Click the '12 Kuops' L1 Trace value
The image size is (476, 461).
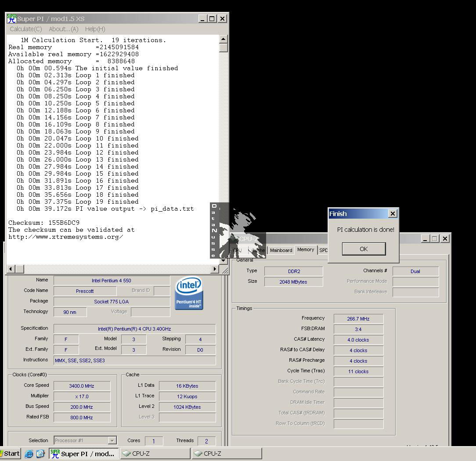point(188,396)
